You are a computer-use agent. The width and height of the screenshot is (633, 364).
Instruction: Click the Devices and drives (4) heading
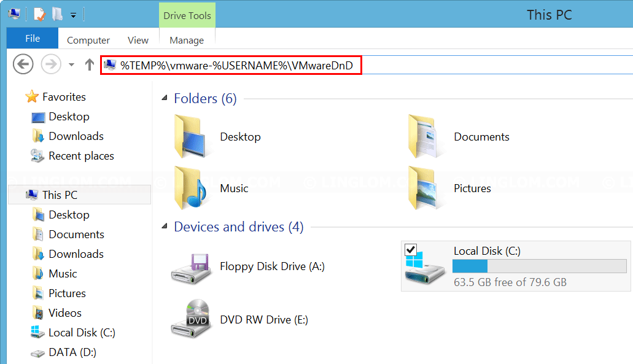(x=239, y=227)
